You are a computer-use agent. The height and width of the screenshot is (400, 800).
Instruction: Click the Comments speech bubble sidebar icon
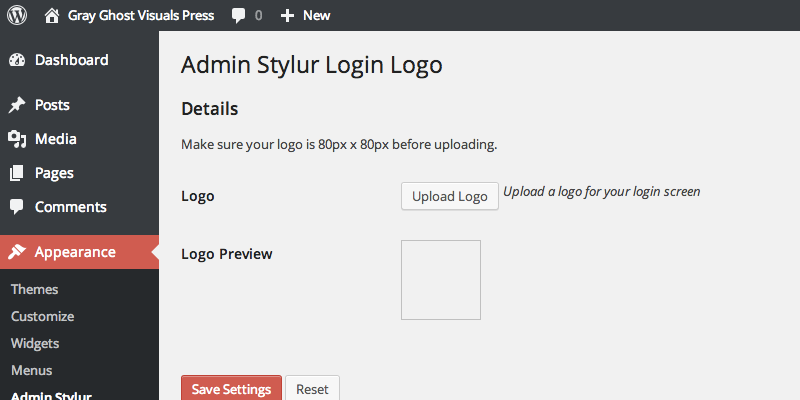coord(17,207)
